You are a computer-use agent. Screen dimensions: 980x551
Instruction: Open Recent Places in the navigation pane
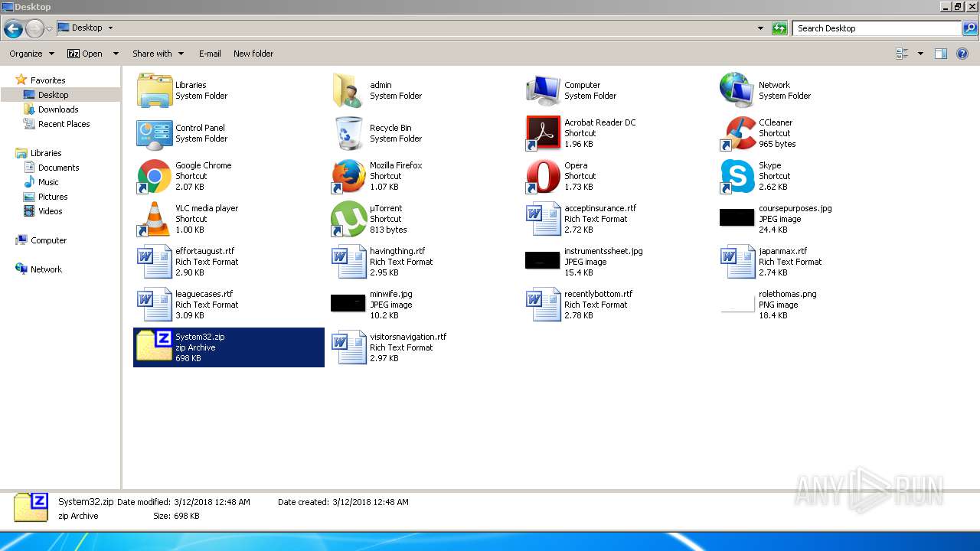(64, 124)
